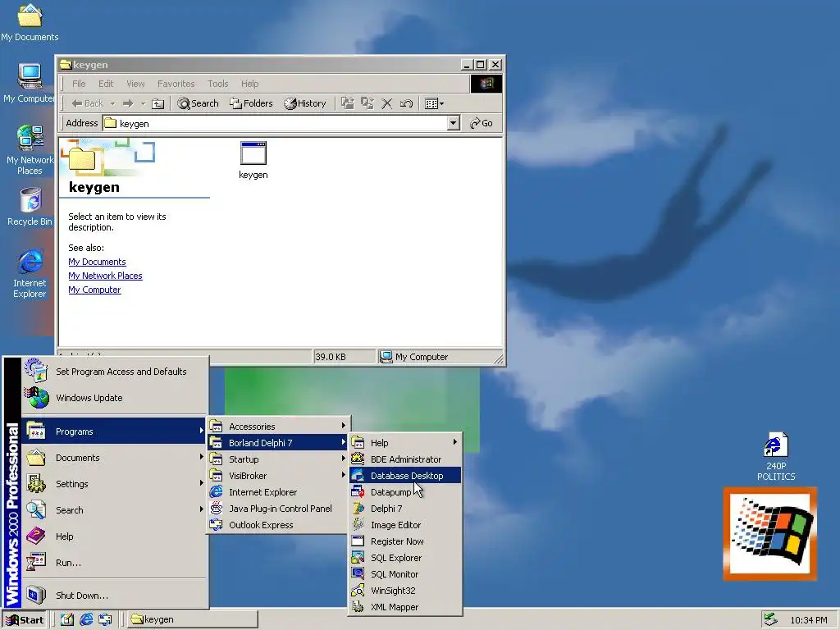Click the Delete toolbar icon
840x630 pixels.
click(387, 103)
